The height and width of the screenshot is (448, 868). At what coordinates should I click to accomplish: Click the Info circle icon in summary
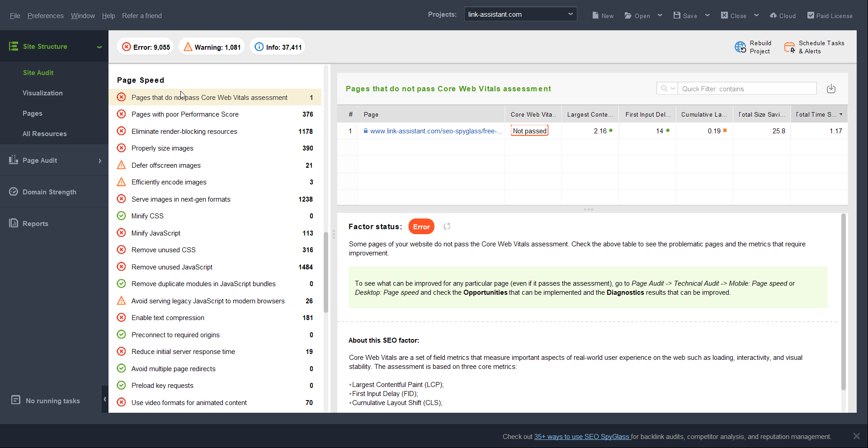pos(259,47)
